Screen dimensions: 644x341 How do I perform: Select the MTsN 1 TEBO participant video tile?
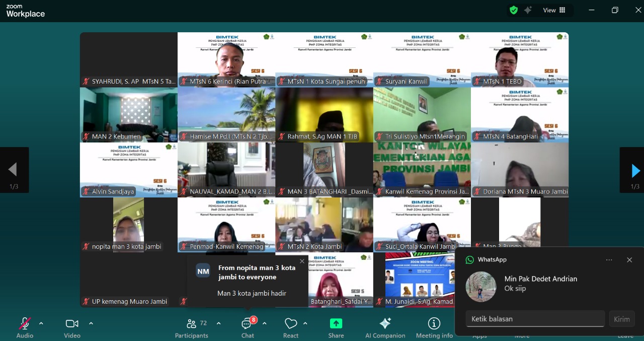click(x=520, y=59)
